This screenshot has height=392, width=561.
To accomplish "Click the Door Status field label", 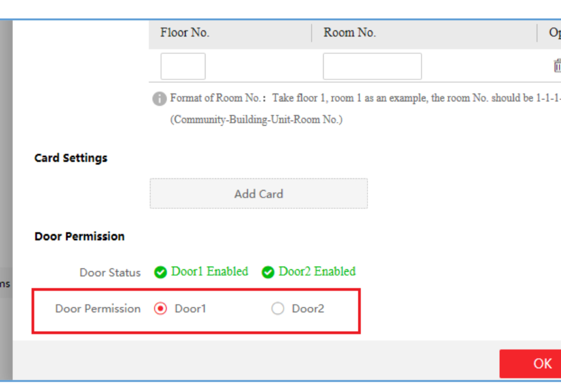I will 110,273.
